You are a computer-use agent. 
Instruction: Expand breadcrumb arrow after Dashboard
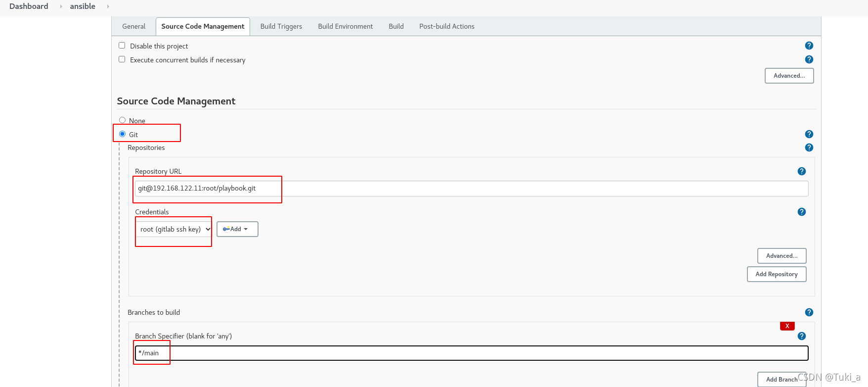click(x=61, y=6)
